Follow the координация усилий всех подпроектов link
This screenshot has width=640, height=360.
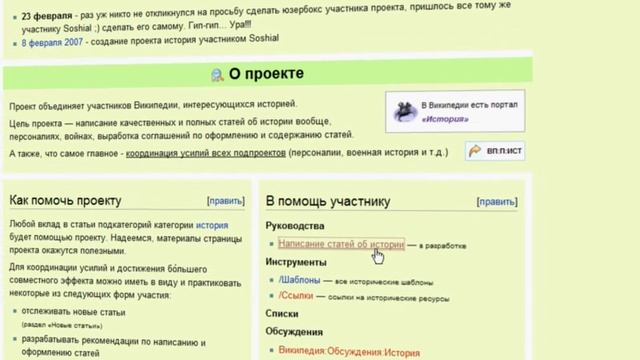click(x=206, y=153)
